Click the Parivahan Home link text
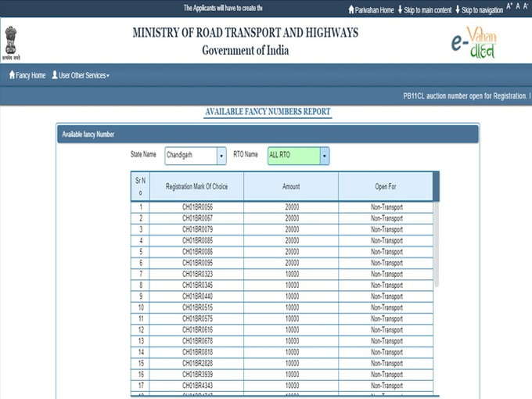The image size is (532, 399). 374,10
